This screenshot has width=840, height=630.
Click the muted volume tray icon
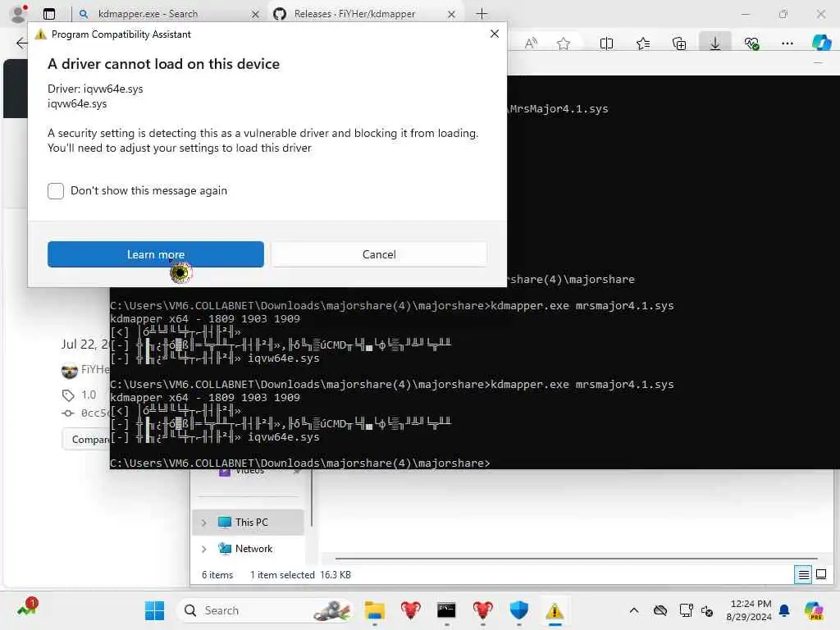pos(707,610)
